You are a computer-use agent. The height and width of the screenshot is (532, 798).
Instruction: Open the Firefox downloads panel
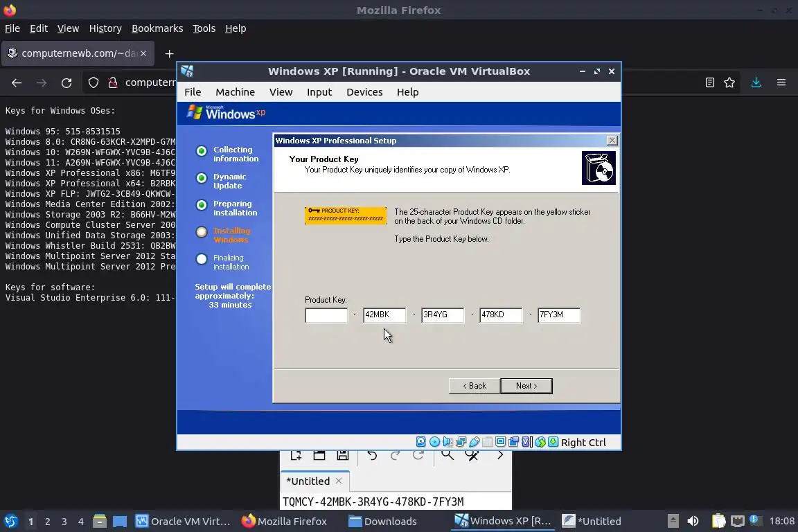[756, 82]
